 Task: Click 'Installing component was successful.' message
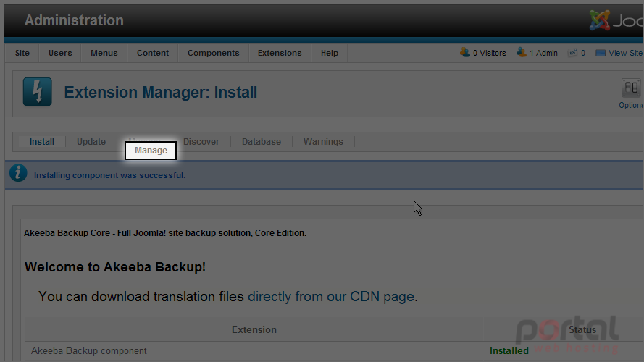pyautogui.click(x=109, y=175)
